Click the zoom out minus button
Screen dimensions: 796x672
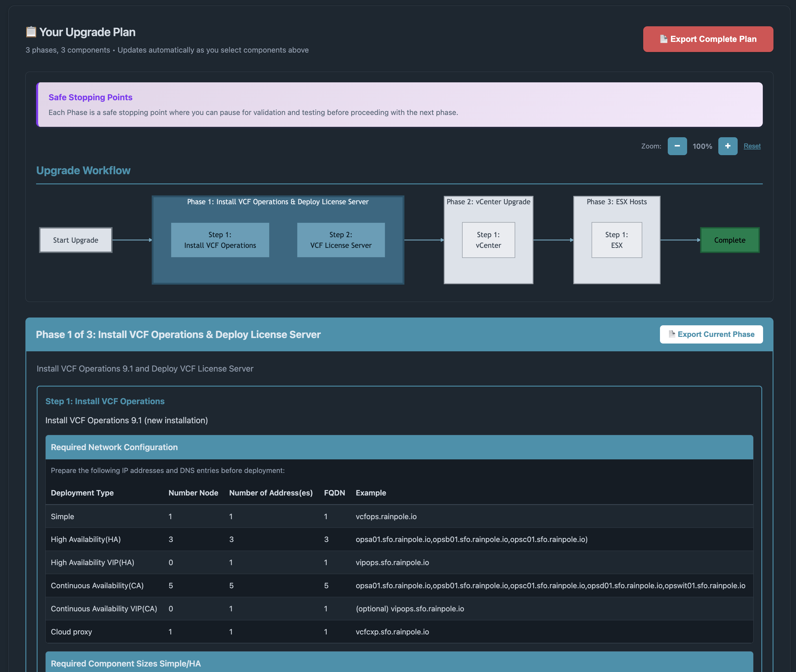677,146
